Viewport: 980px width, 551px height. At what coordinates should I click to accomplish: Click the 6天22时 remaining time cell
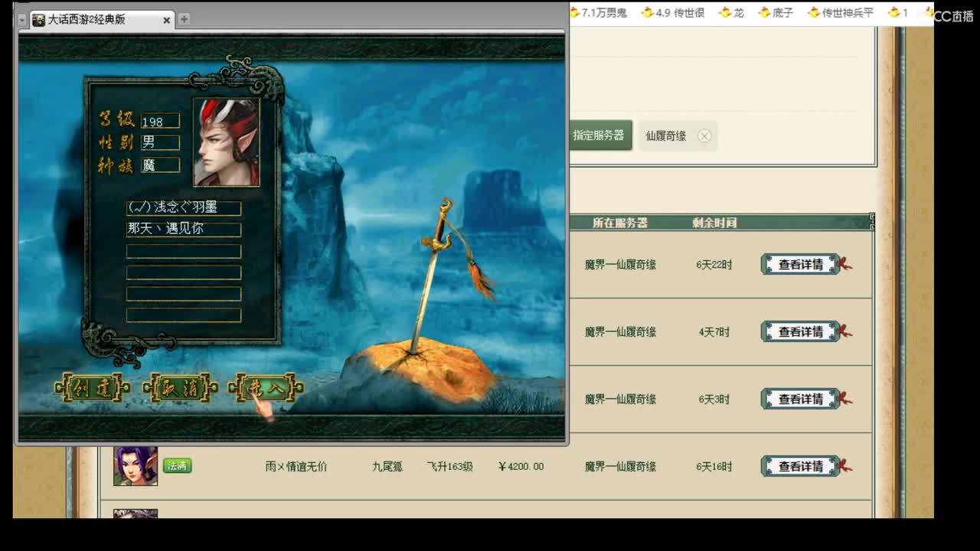714,264
